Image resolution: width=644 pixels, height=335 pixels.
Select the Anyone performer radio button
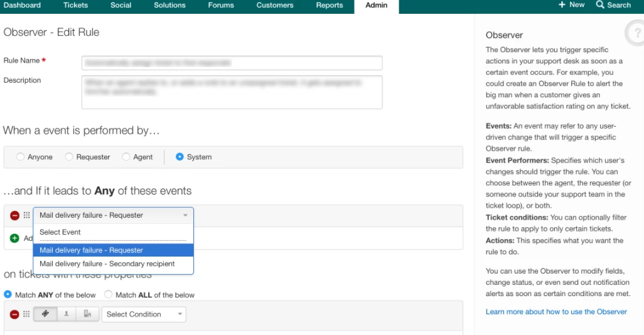20,157
